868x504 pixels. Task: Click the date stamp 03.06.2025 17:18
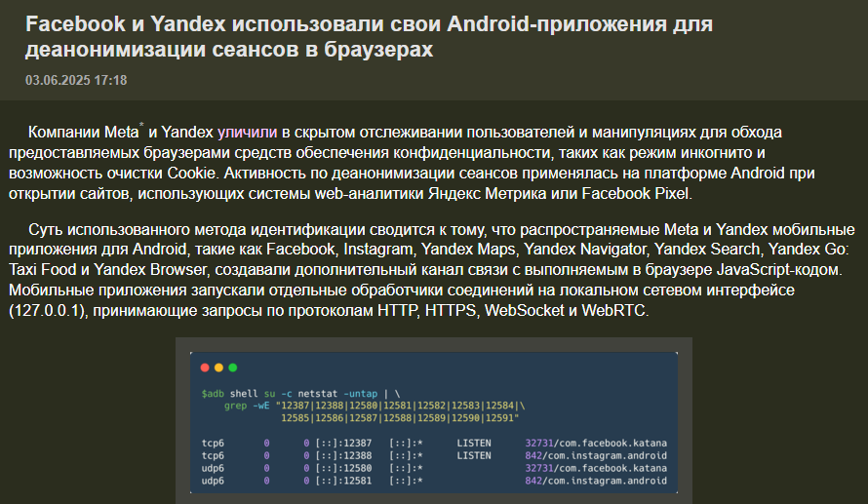(76, 80)
